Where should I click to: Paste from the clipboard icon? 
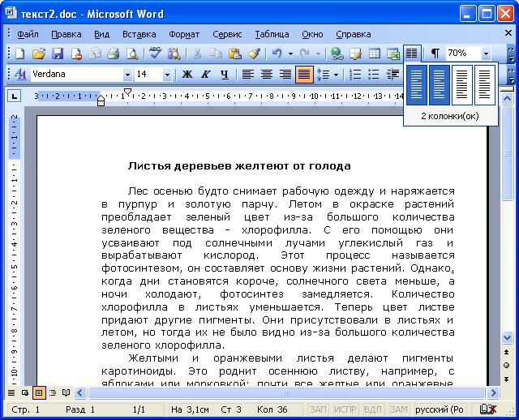[x=234, y=54]
